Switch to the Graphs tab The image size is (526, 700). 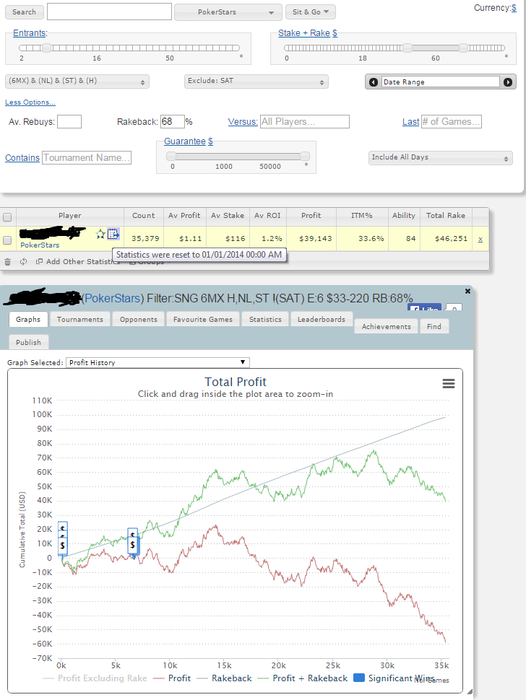click(28, 320)
